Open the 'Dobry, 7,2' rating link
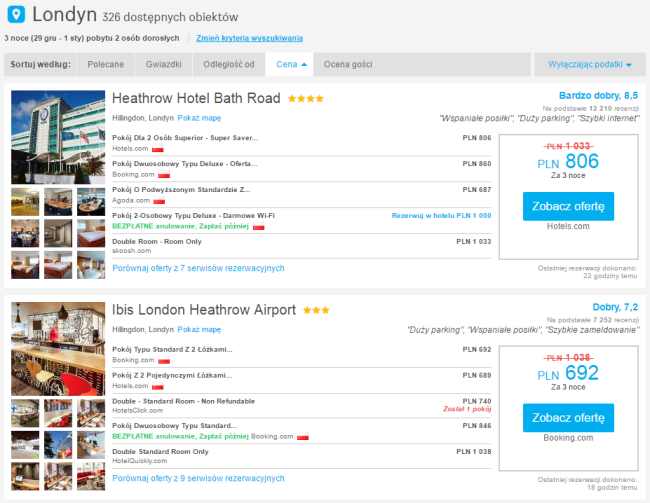The width and height of the screenshot is (650, 503). tap(615, 307)
